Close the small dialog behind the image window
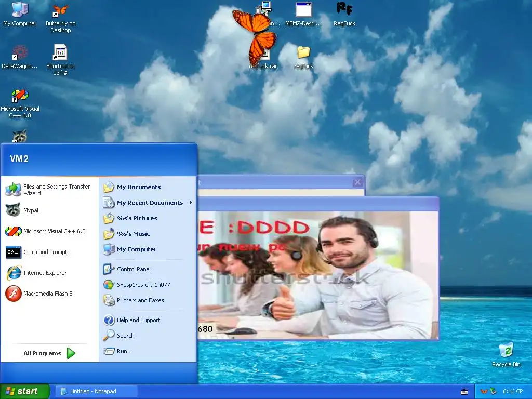Image resolution: width=532 pixels, height=399 pixels. pyautogui.click(x=357, y=182)
